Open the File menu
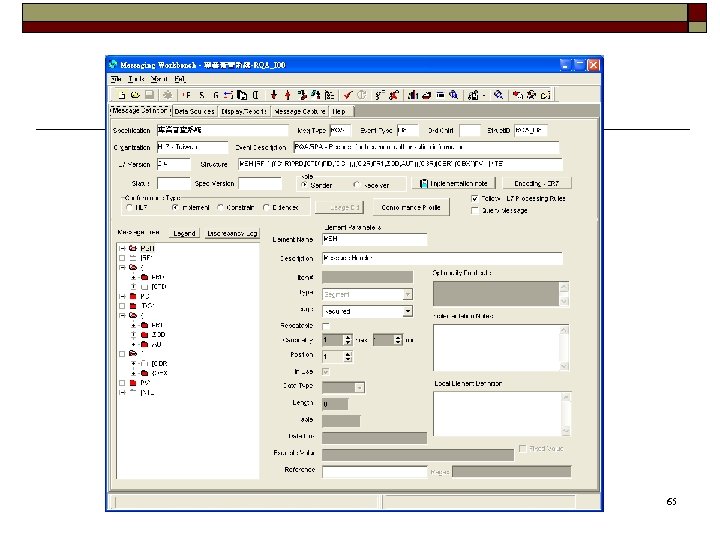This screenshot has width=720, height=540. 116,79
